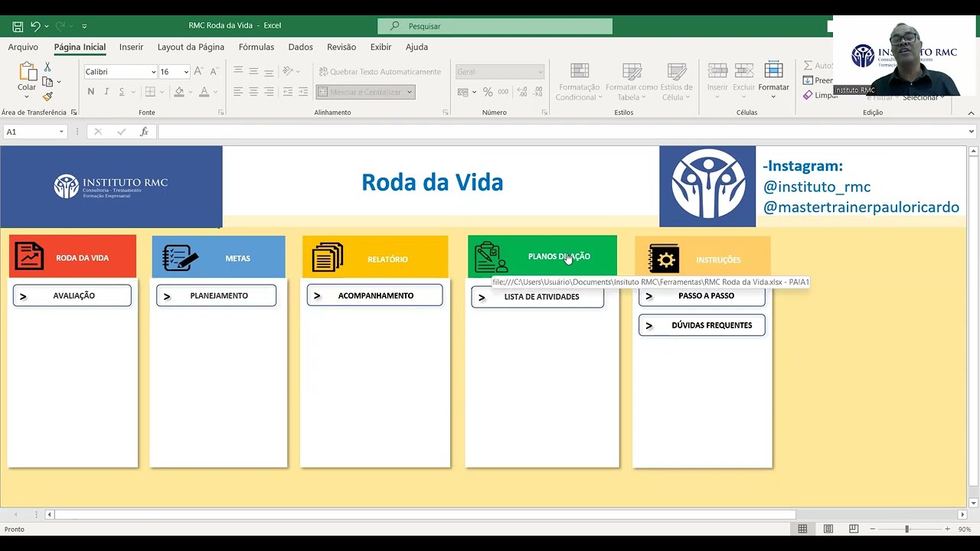The width and height of the screenshot is (980, 551).
Task: Switch to the Dados tab
Action: click(300, 47)
